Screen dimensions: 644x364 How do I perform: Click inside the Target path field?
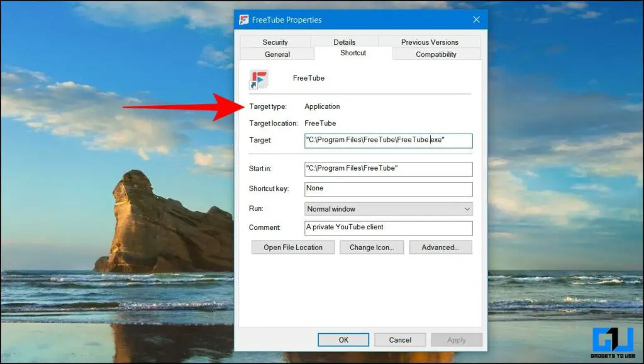[389, 140]
